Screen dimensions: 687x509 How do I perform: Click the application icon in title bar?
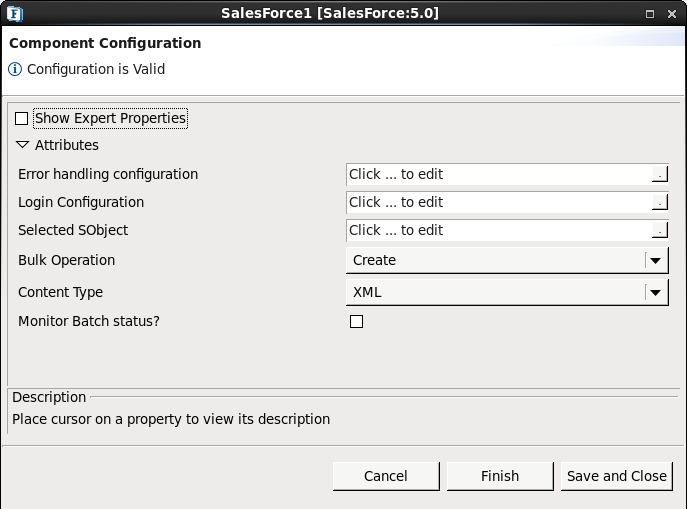point(15,13)
